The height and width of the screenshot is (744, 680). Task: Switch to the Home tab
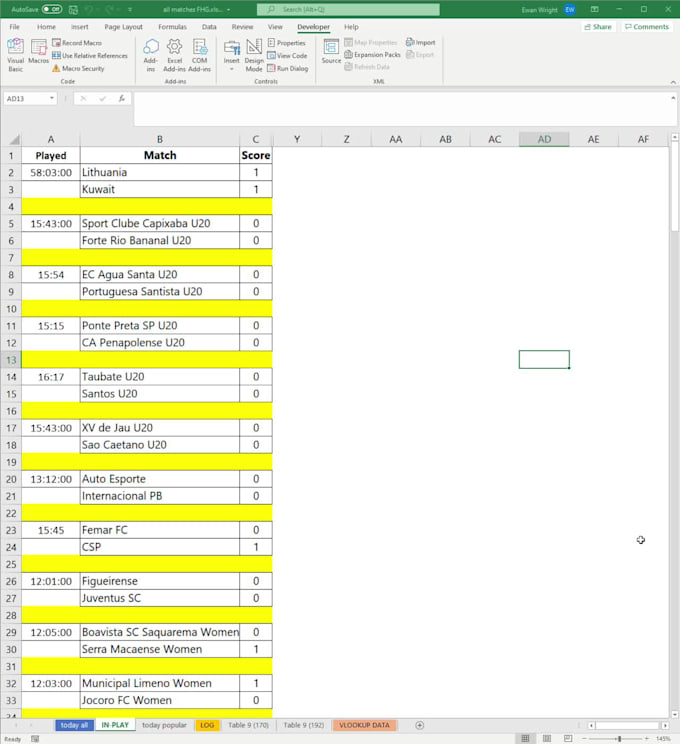click(x=46, y=27)
